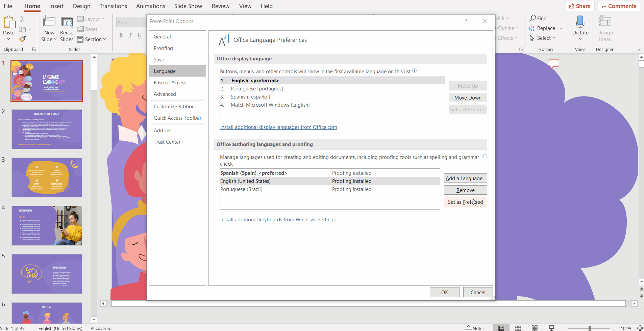Start Slide Show from status bar
This screenshot has height=331, width=644.
(552, 328)
